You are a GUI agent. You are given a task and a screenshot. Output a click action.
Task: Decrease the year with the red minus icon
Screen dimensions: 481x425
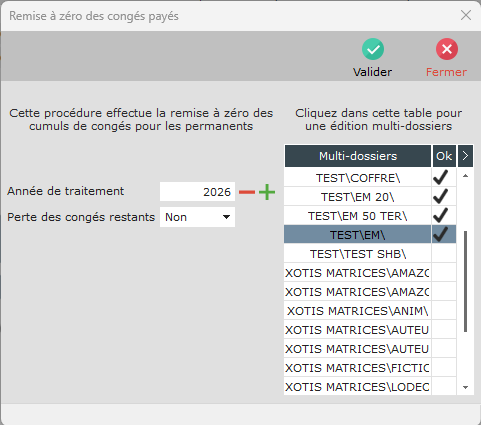247,192
